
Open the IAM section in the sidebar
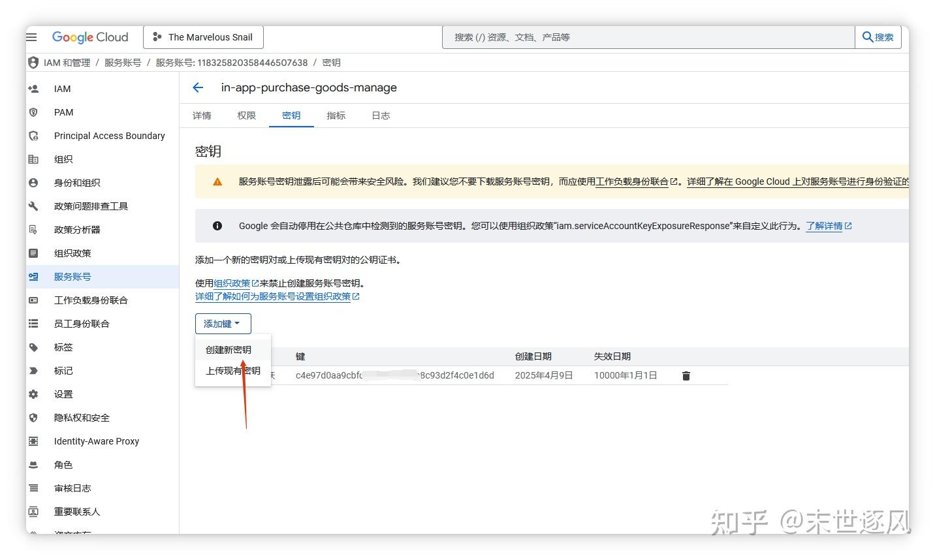pyautogui.click(x=62, y=88)
